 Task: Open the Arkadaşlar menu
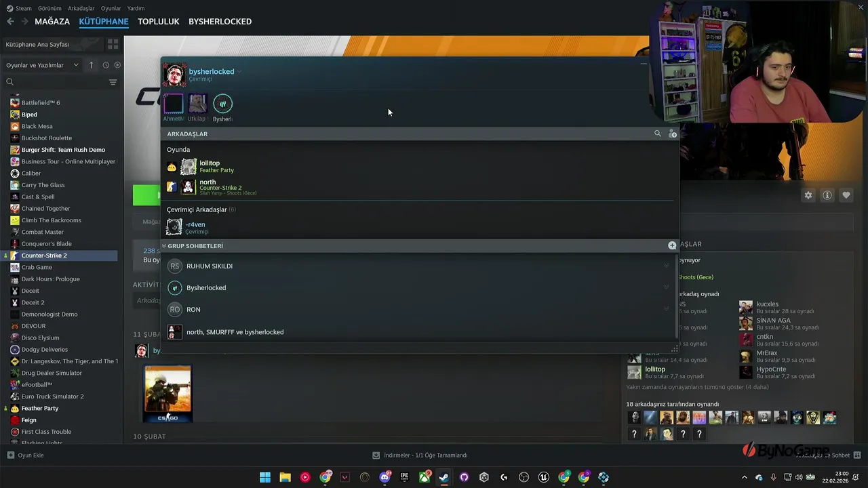pos(81,8)
